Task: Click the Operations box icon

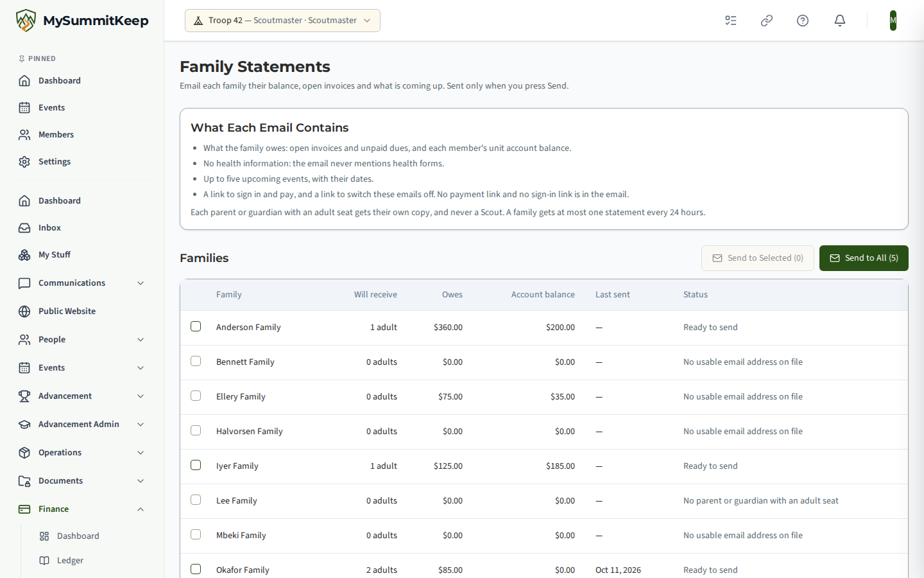Action: click(x=24, y=453)
